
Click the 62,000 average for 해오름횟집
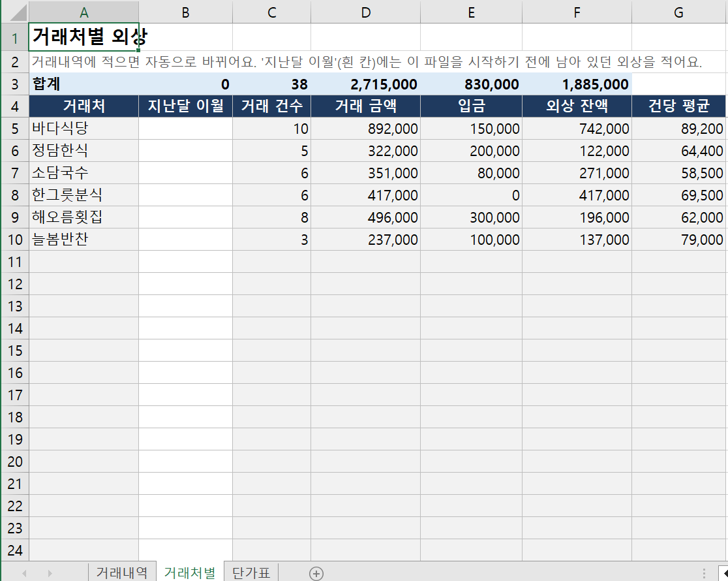678,217
